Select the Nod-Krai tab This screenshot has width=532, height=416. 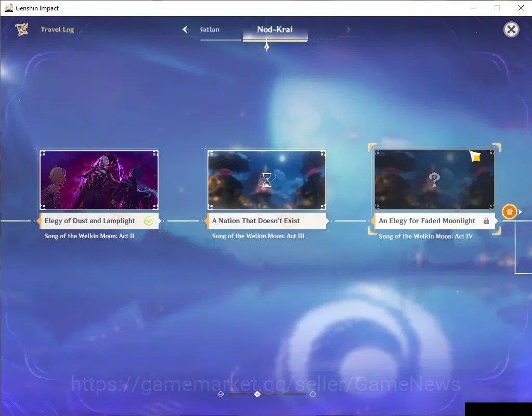coord(275,30)
